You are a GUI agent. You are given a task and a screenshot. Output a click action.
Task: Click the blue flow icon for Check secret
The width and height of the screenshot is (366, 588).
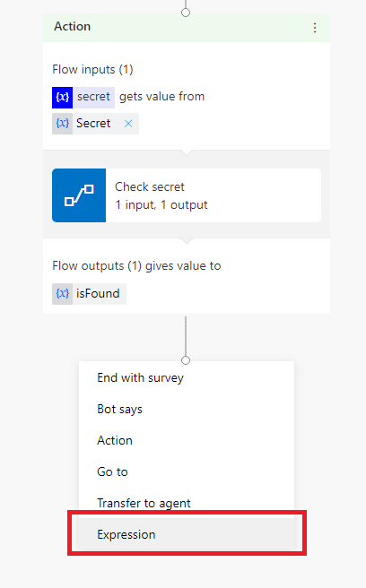(x=79, y=195)
